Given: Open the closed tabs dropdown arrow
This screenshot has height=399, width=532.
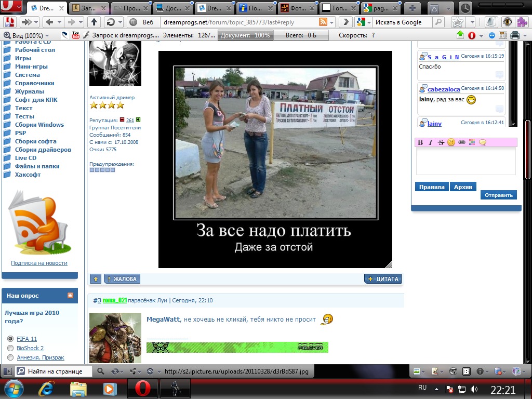Looking at the screenshot, I should tap(448, 9).
